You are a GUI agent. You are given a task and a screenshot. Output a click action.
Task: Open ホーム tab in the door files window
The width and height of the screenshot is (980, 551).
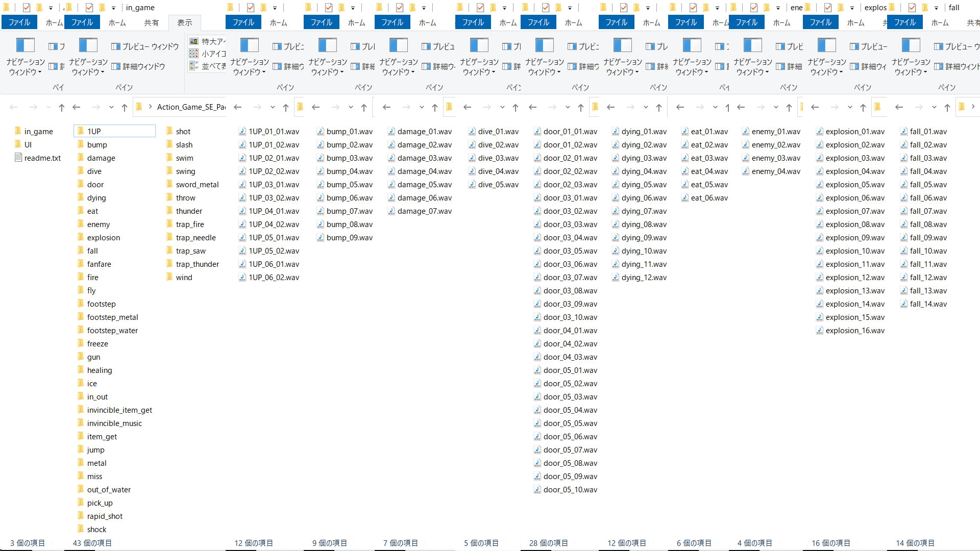click(573, 22)
